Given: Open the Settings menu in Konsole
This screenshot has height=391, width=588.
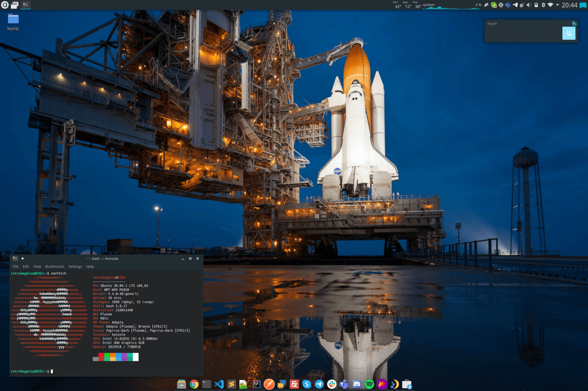Looking at the screenshot, I should 75,266.
